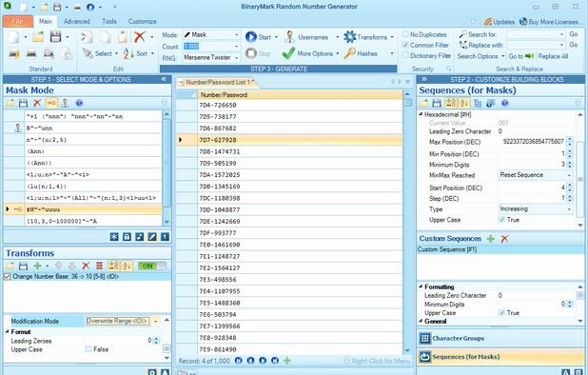Switch to the Customize ribbon tab
Viewport: 588px width, 375px height.
click(143, 21)
